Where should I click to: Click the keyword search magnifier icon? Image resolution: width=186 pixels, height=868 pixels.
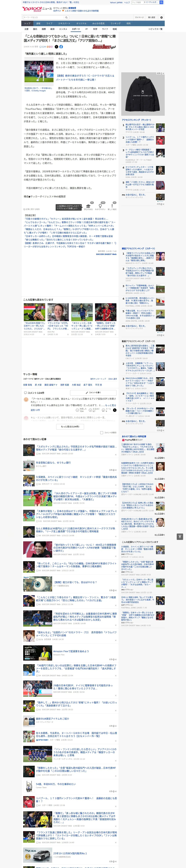(x=66, y=17)
